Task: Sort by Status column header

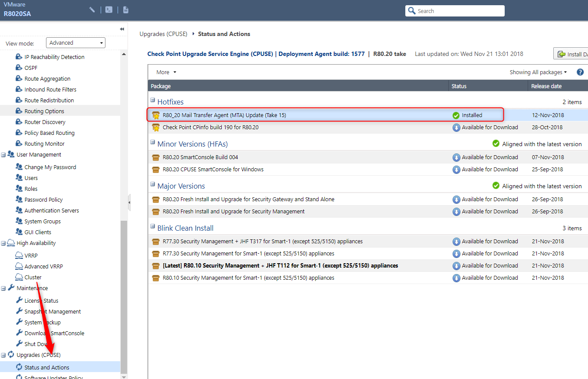Action: click(x=488, y=86)
